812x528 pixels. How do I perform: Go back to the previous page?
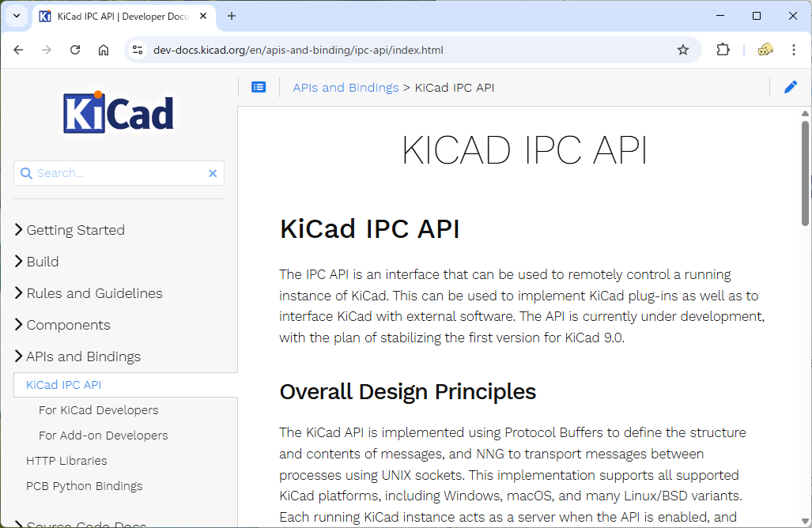(x=19, y=50)
